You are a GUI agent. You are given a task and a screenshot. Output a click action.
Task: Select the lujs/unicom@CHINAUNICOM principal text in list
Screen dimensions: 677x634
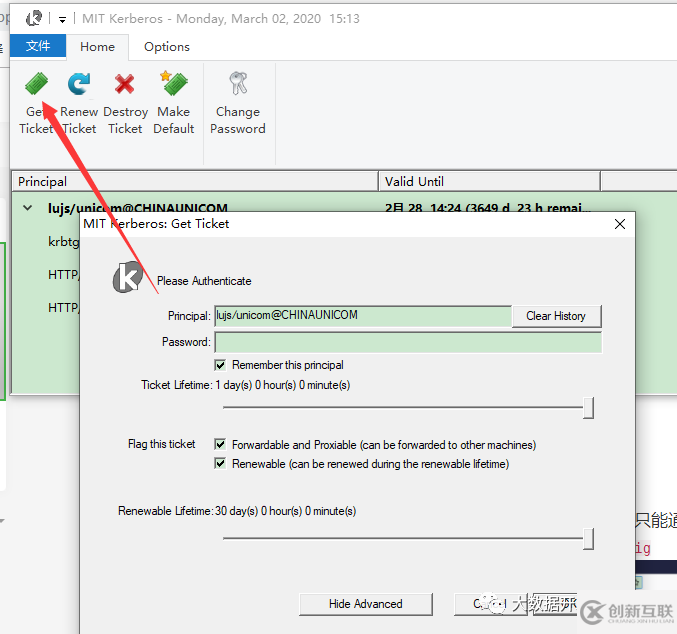pyautogui.click(x=138, y=209)
